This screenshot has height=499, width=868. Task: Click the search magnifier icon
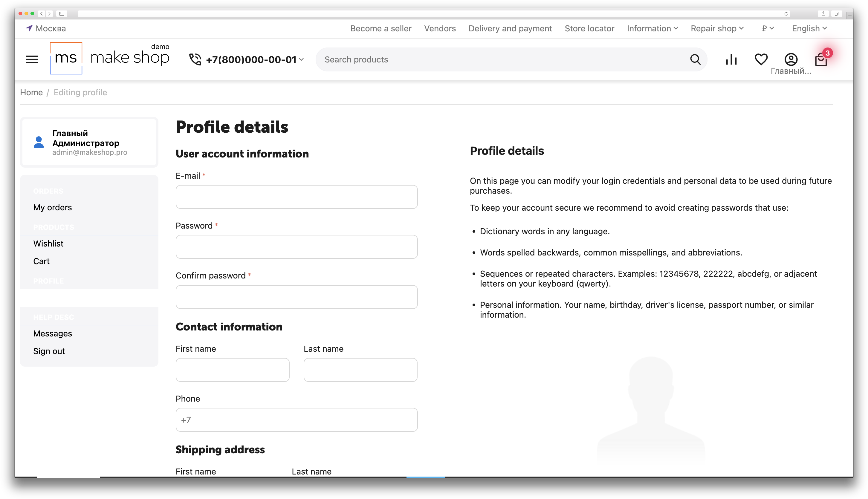(x=695, y=59)
